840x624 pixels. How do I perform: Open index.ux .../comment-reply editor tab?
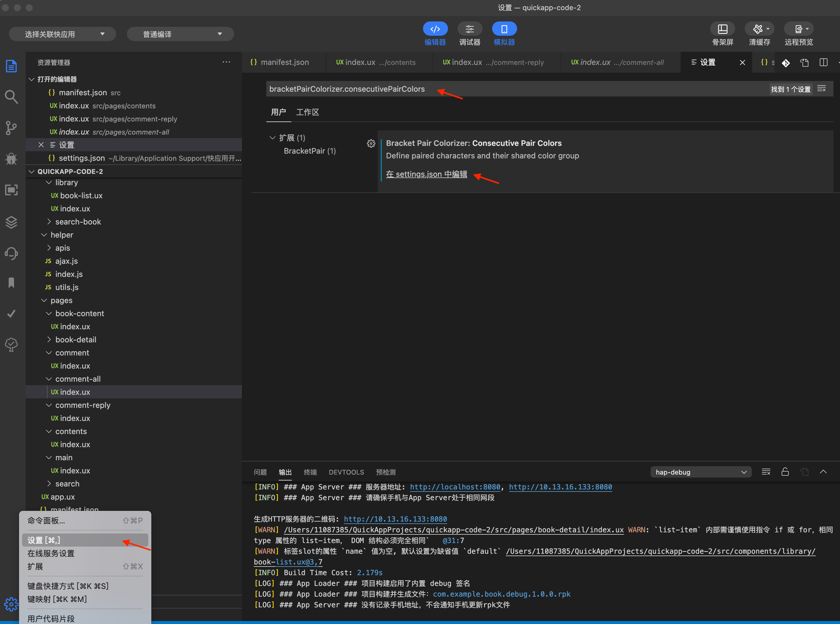coord(496,62)
